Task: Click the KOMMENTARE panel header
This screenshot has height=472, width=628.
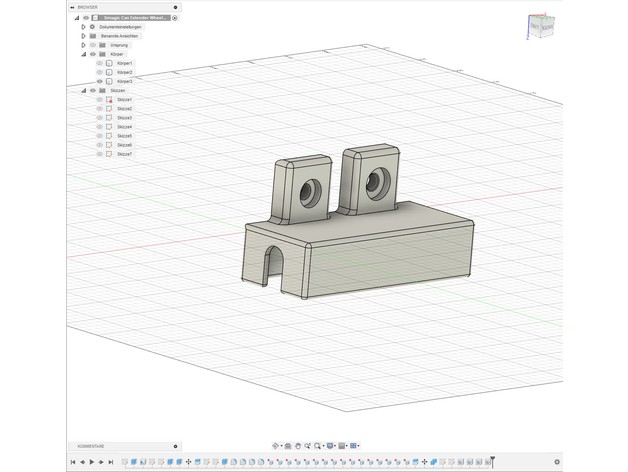Action: (92, 445)
